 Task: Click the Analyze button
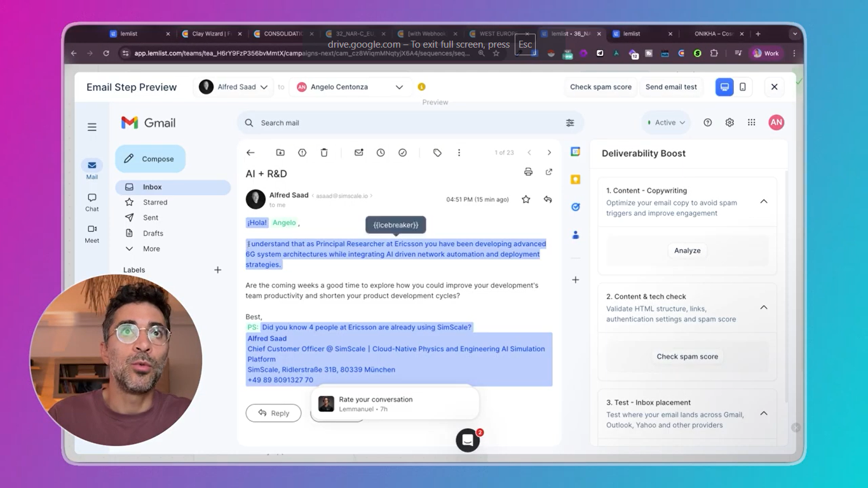click(x=688, y=250)
